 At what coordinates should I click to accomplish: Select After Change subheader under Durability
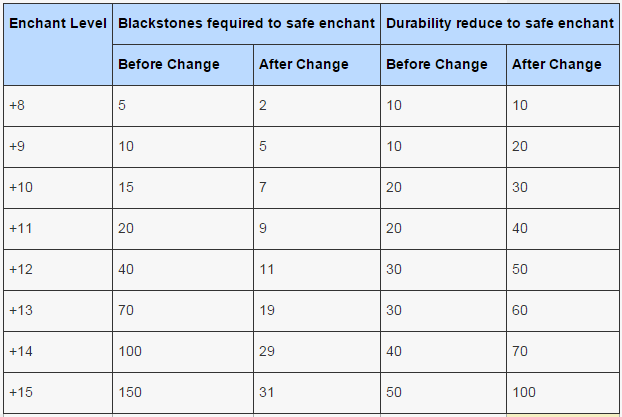click(x=557, y=64)
